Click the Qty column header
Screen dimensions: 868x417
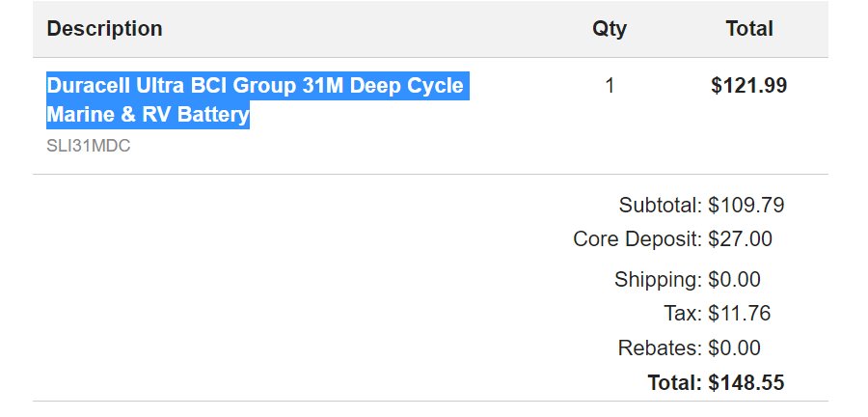[609, 29]
